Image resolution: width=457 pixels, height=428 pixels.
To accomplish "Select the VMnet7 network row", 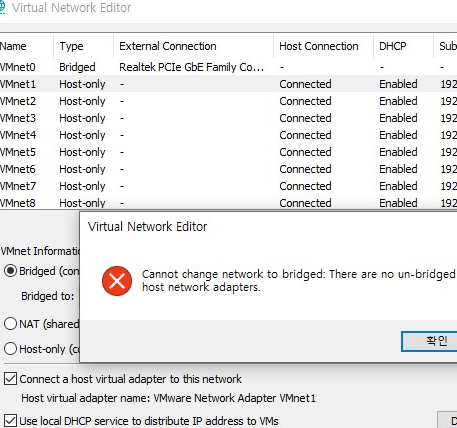I will pyautogui.click(x=228, y=186).
